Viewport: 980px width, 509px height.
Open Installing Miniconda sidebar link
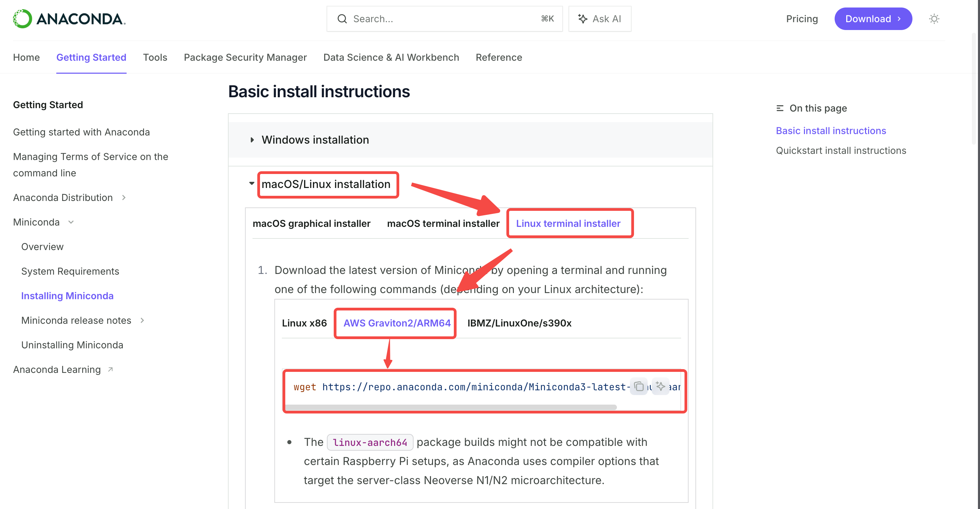click(67, 295)
